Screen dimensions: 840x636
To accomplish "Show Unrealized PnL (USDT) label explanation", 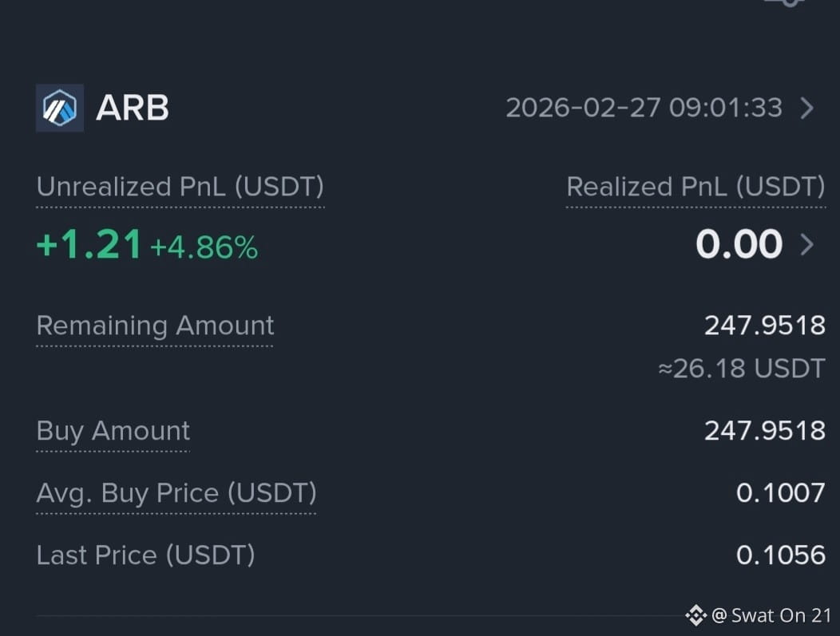I will 180,188.
